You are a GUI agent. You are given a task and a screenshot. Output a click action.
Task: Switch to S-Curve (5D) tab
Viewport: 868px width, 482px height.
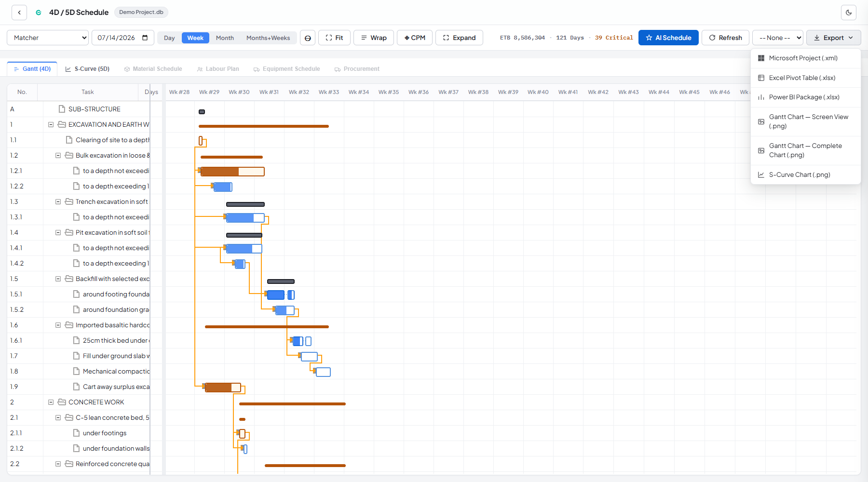coord(87,69)
